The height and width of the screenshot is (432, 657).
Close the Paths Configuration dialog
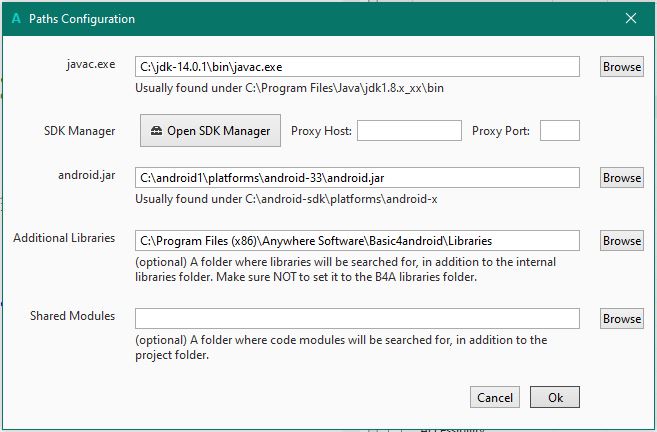click(x=631, y=18)
